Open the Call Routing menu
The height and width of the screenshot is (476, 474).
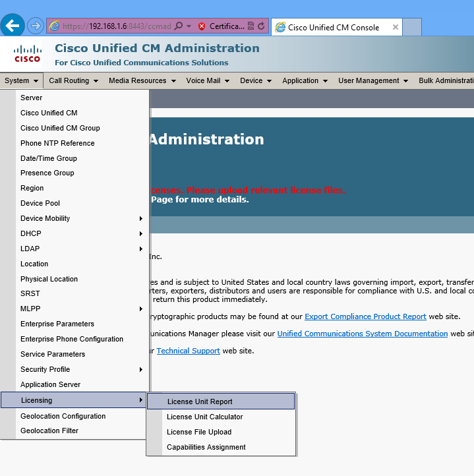[73, 80]
